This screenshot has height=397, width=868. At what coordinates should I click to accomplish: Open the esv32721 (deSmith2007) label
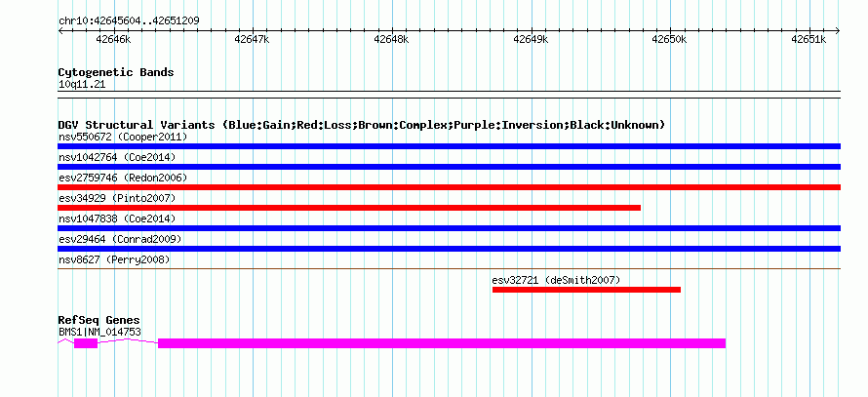[x=556, y=280]
